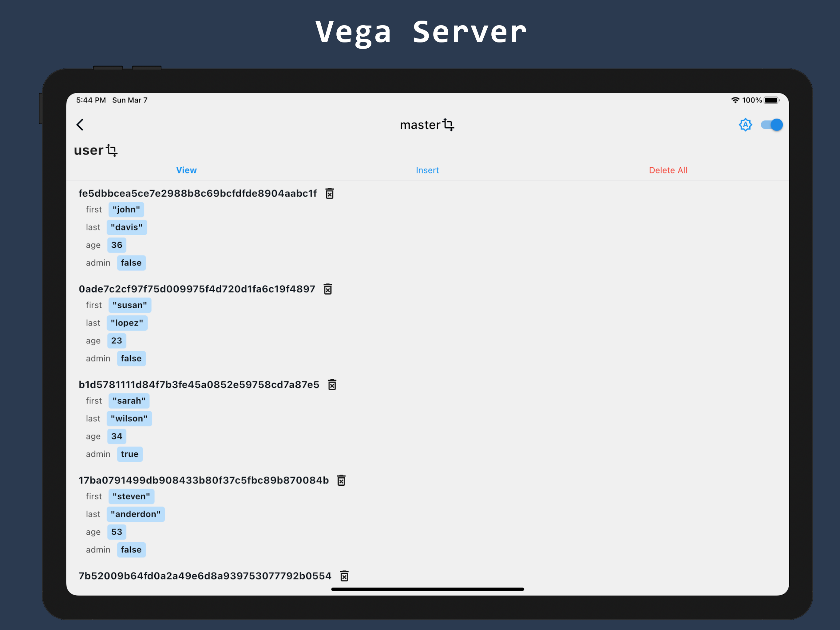The image size is (840, 630).
Task: Delete susan lopez record via trash icon
Action: [328, 289]
